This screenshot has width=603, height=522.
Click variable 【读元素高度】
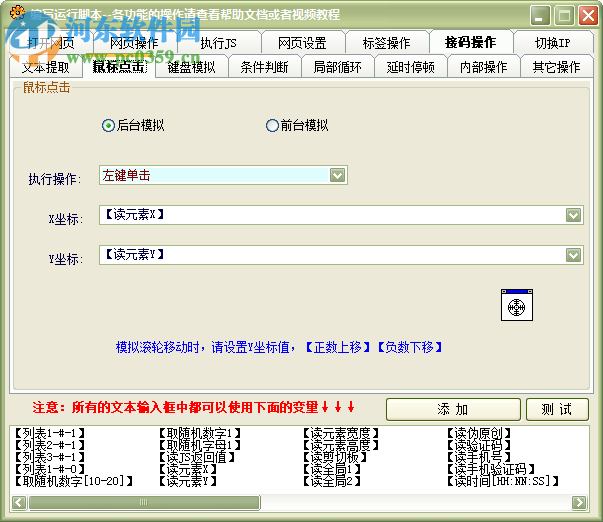(341, 445)
